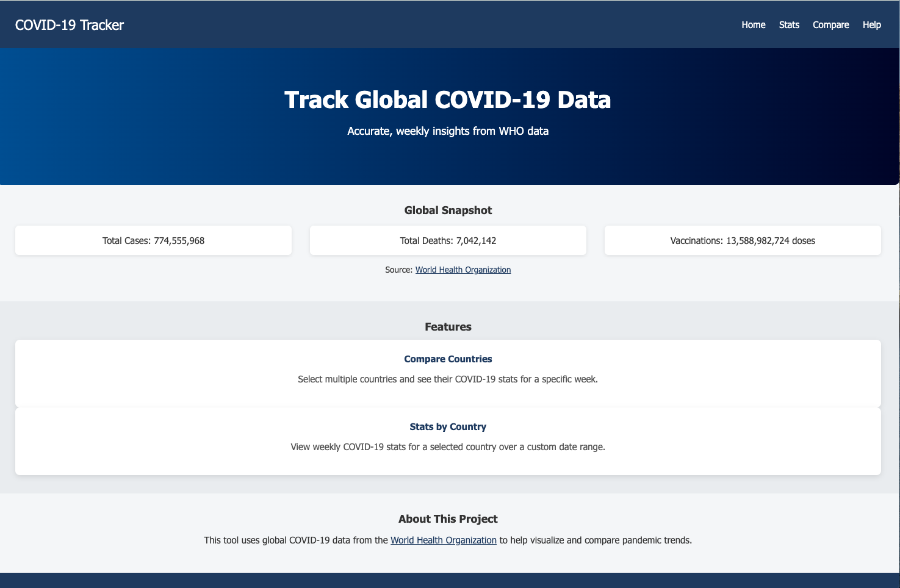Viewport: 900px width, 588px height.
Task: Click the Track Global COVID-19 Data headline
Action: [447, 100]
